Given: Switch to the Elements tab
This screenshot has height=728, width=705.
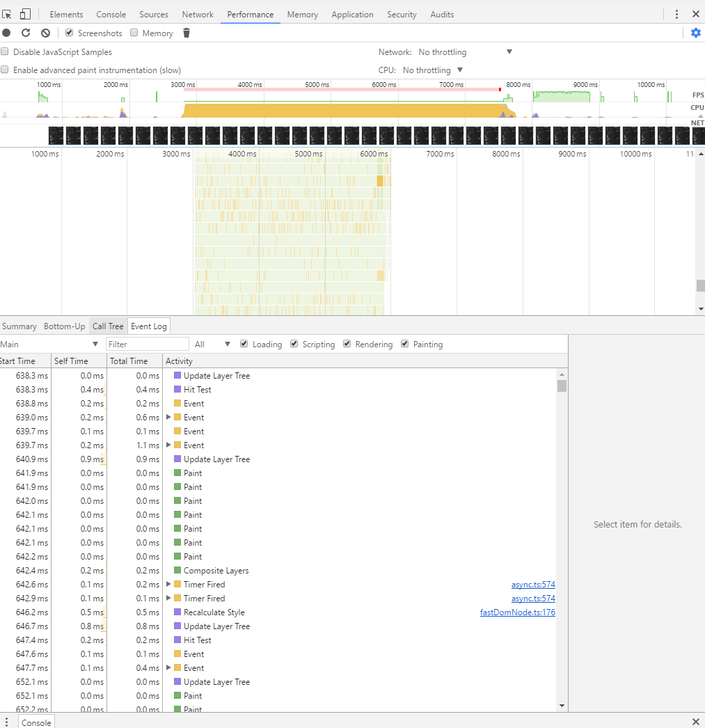Looking at the screenshot, I should coord(66,15).
